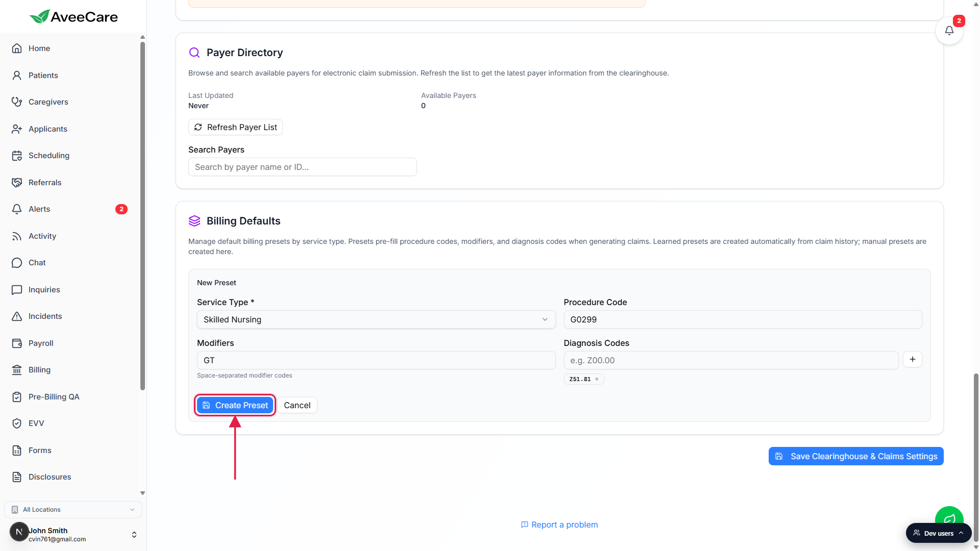Click the Billing Defaults heading
Image resolution: width=980 pixels, height=551 pixels.
click(243, 221)
